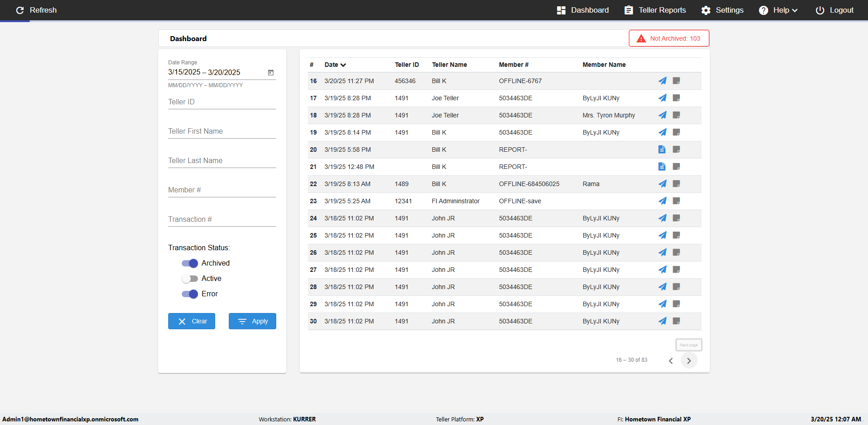Sort by the Date column header arrow

point(343,65)
